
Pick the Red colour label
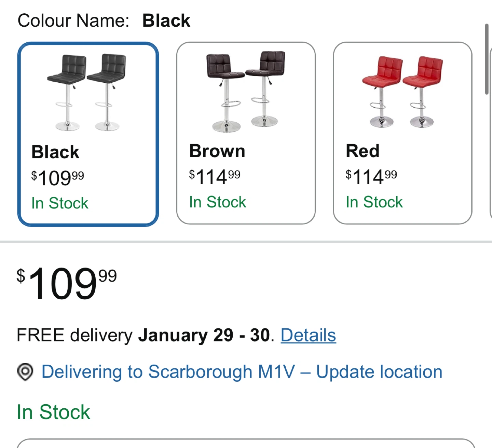pyautogui.click(x=363, y=151)
